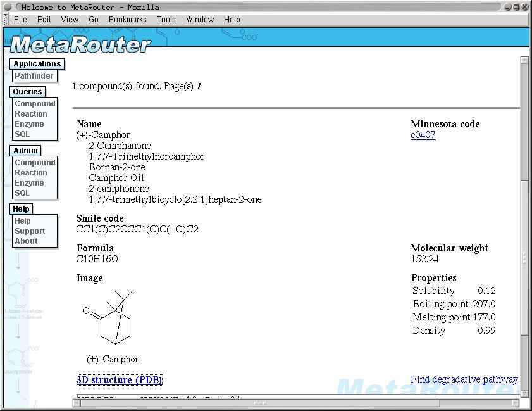Click the synonym Bornan-2-one

[117, 167]
